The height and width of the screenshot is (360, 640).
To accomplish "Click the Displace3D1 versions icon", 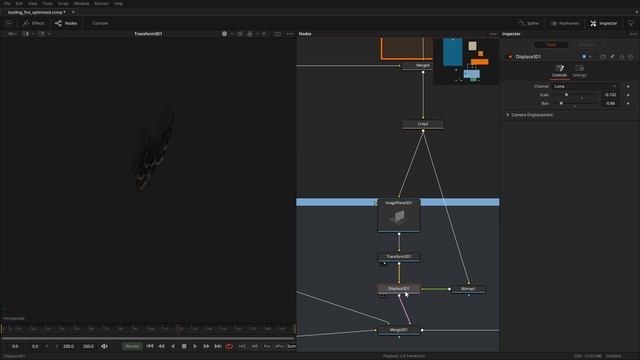I will tap(603, 57).
